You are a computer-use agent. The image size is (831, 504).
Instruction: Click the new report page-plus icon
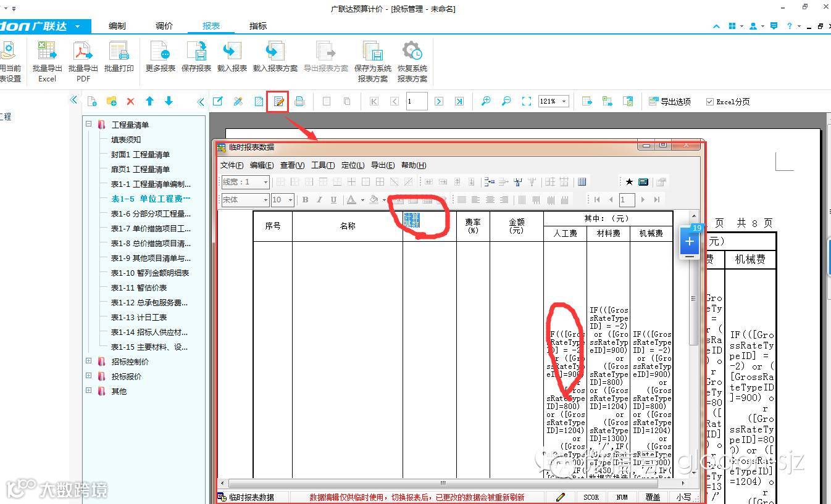pos(92,101)
